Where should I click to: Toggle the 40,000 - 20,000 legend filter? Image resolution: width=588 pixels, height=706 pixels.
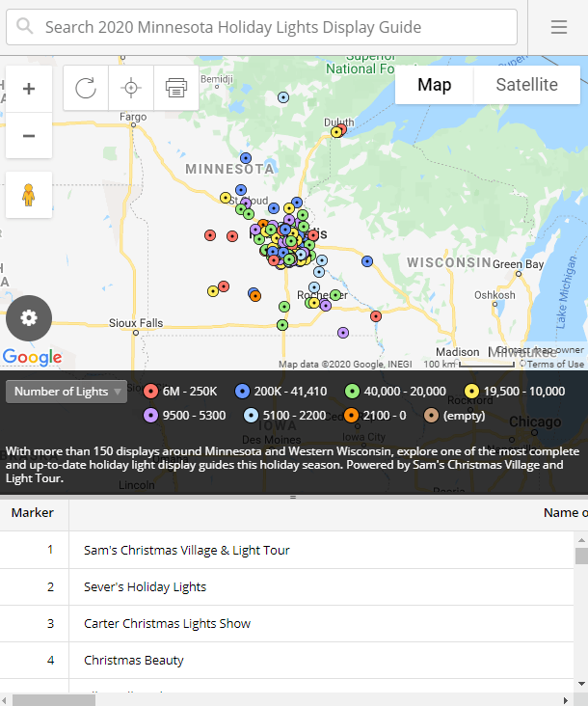coord(395,392)
